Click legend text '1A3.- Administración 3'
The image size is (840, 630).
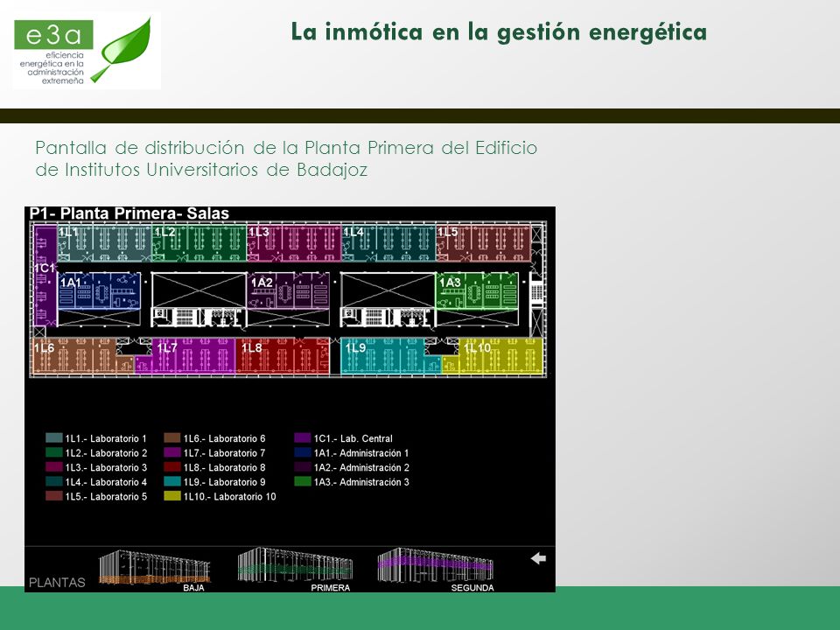coord(361,482)
